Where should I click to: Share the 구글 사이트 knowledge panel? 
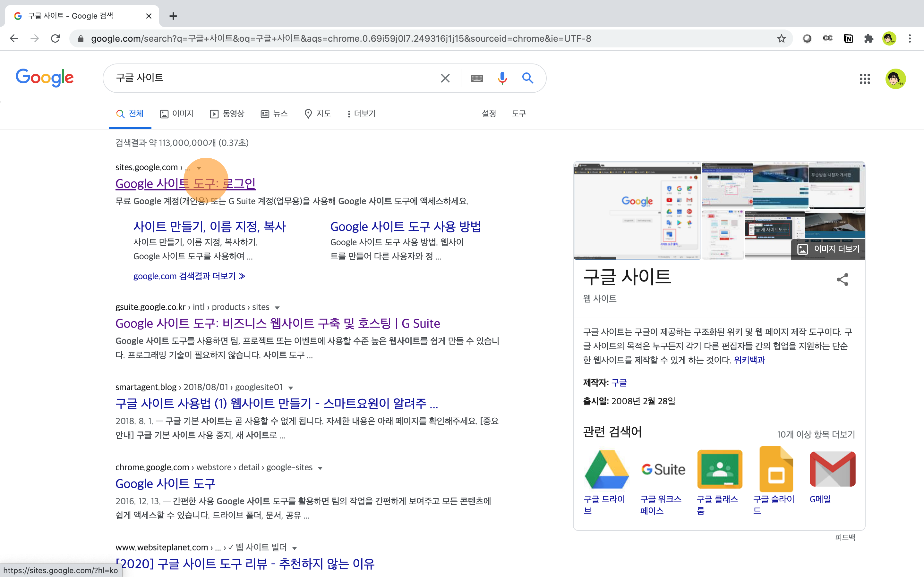(842, 279)
